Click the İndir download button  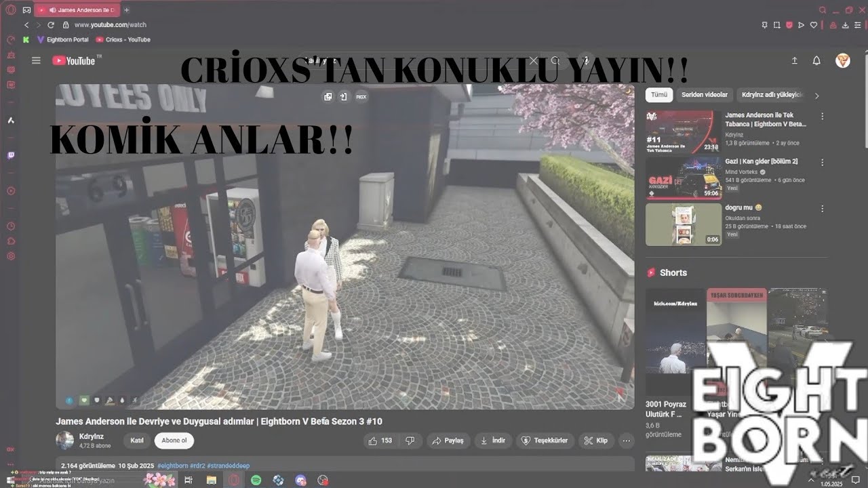[493, 441]
